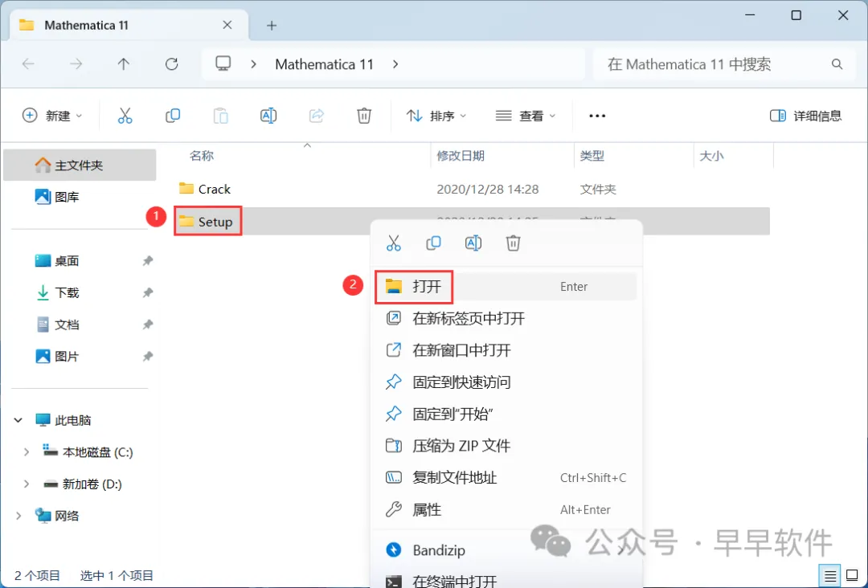868x588 pixels.
Task: Expand the 新加卷 (D:) node
Action: click(x=26, y=484)
